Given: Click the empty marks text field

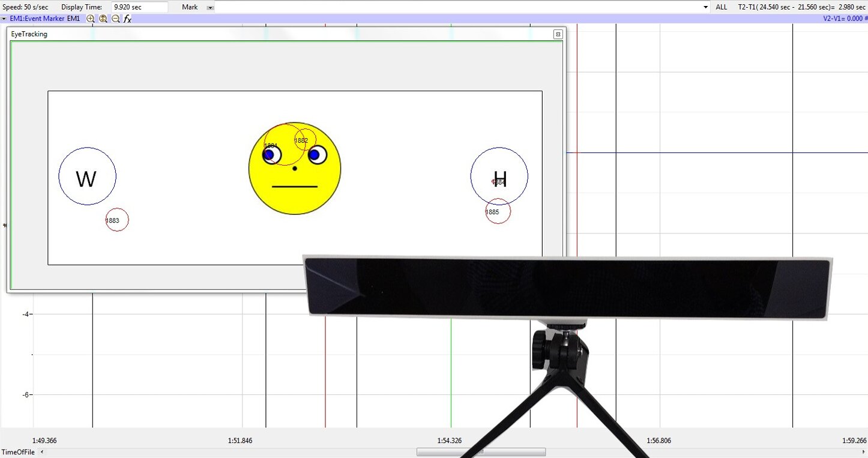Looking at the screenshot, I should click(x=459, y=7).
